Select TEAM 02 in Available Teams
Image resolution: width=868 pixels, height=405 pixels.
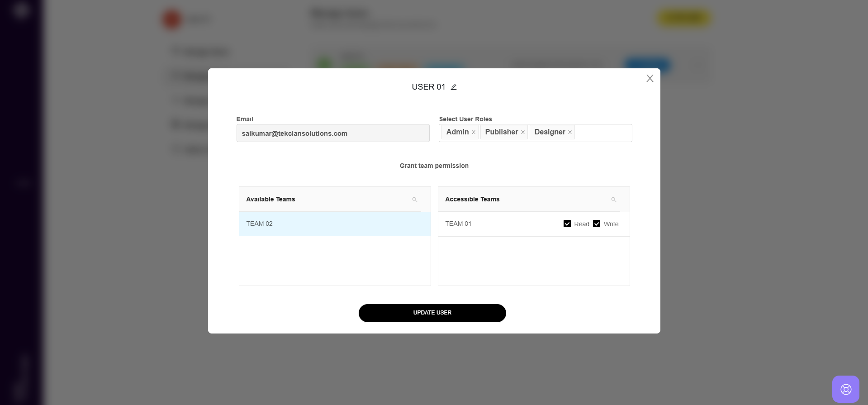point(334,224)
